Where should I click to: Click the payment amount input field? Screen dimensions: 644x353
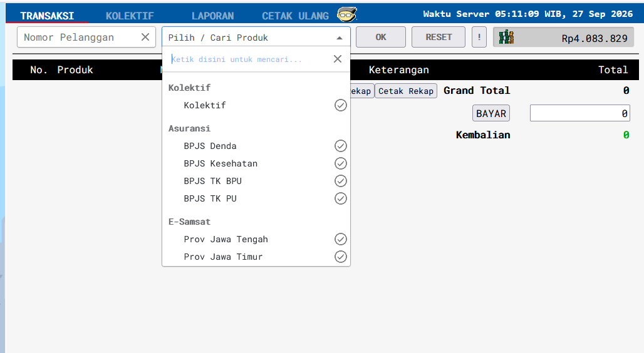pyautogui.click(x=580, y=113)
